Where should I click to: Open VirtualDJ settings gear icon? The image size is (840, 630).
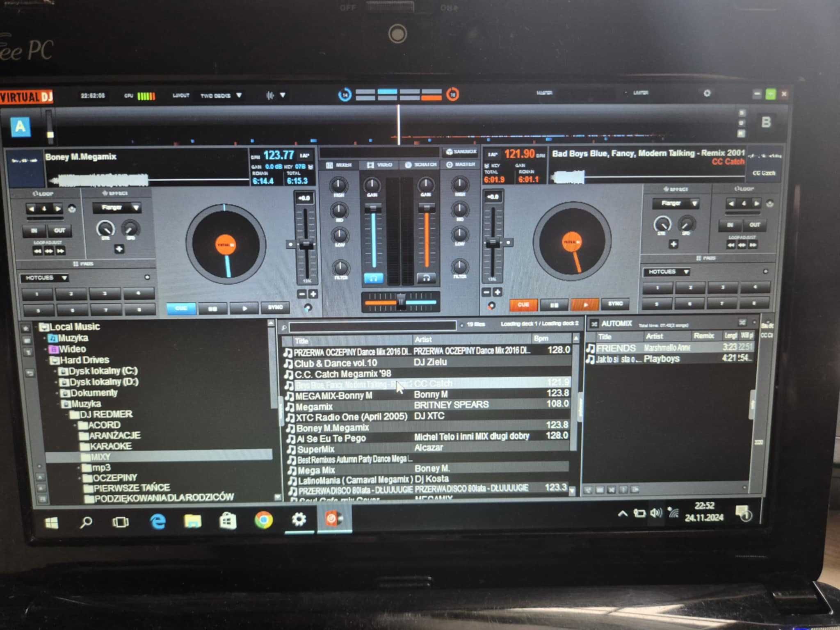(707, 93)
